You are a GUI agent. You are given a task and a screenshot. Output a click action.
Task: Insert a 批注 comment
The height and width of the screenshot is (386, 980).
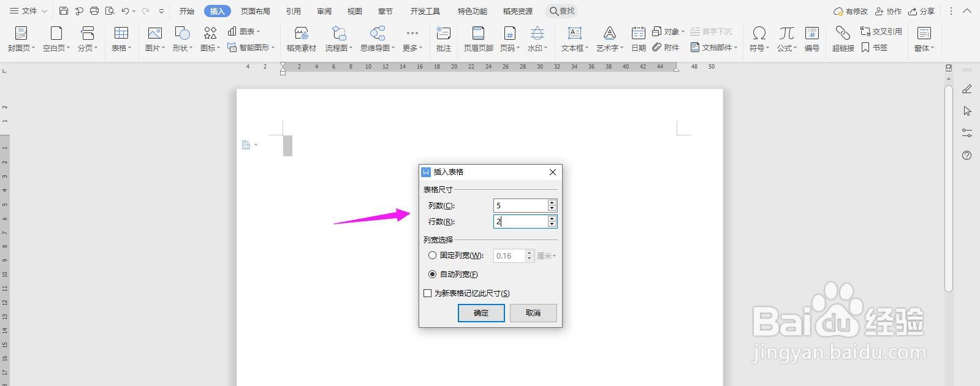point(444,39)
